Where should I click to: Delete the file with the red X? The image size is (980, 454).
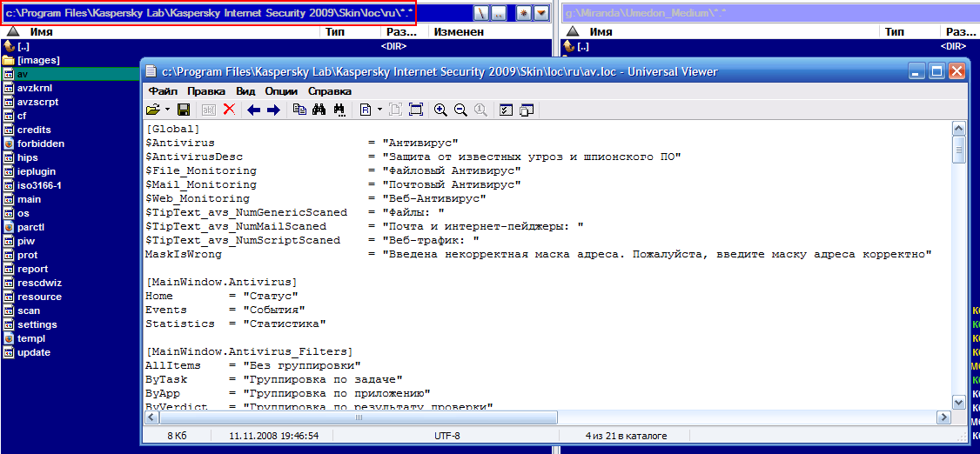tap(229, 110)
